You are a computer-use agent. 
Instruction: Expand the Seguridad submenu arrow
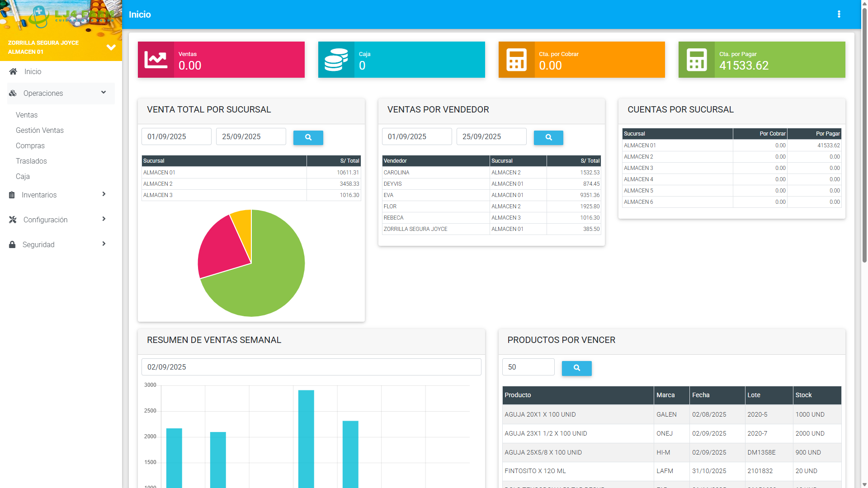click(104, 244)
